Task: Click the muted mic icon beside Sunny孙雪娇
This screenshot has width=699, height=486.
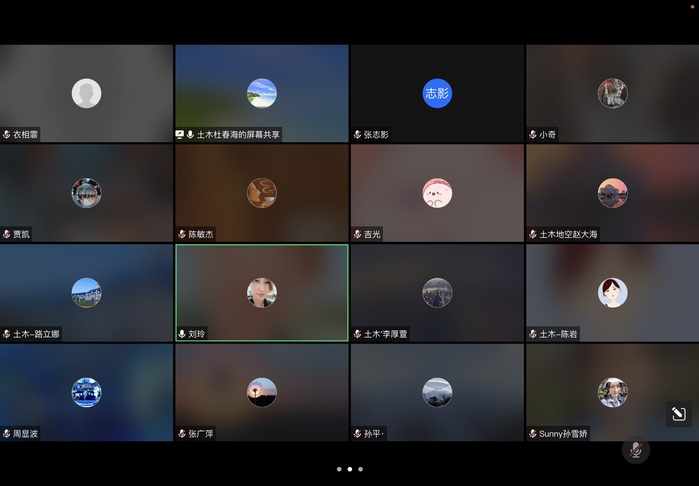Action: point(533,434)
